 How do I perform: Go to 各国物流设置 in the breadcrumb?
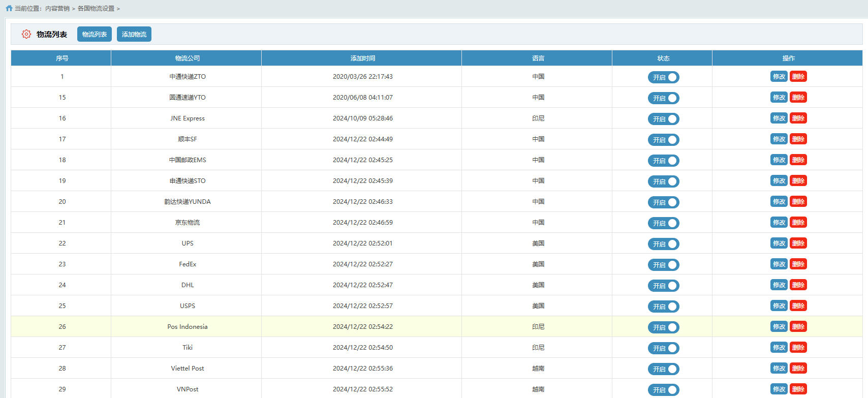coord(96,9)
